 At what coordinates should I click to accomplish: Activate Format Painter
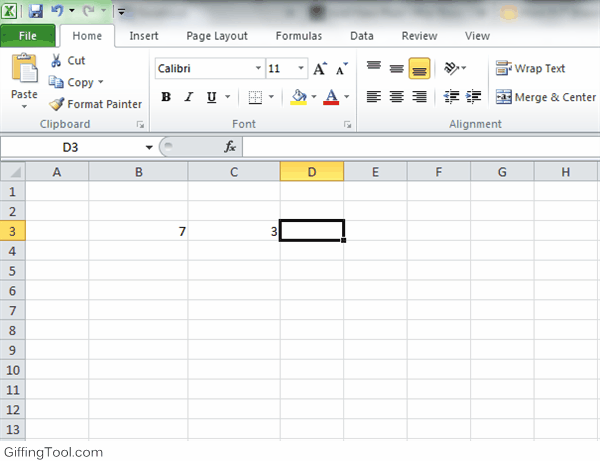[95, 104]
